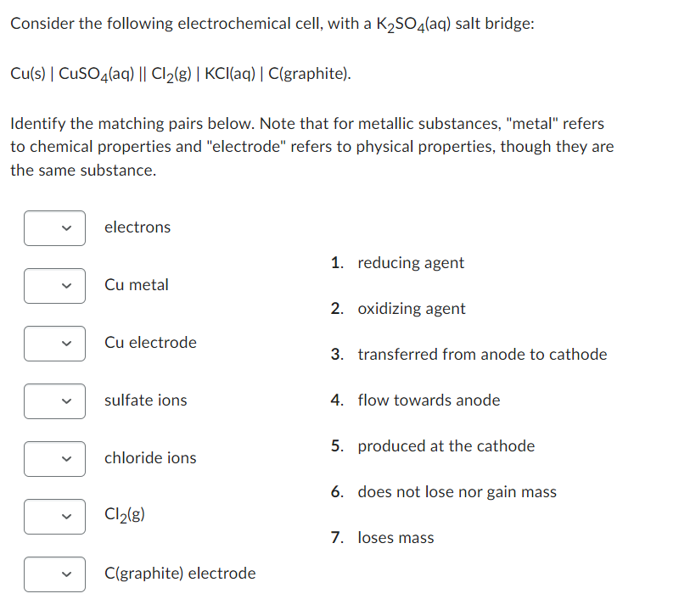
Task: Open the dropdown next to Cu electrode
Action: 54,344
